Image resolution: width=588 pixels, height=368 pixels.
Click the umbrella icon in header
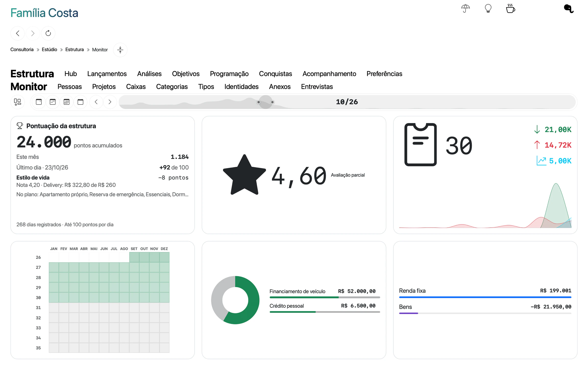click(465, 9)
